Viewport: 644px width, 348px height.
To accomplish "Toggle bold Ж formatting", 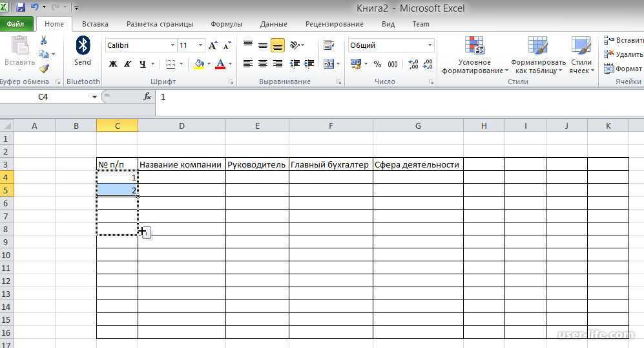I will [x=113, y=64].
